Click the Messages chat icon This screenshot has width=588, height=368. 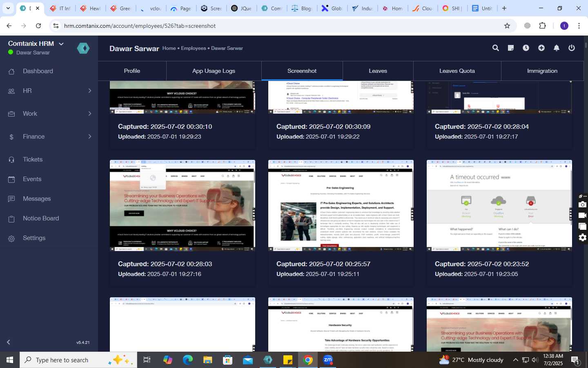11,199
